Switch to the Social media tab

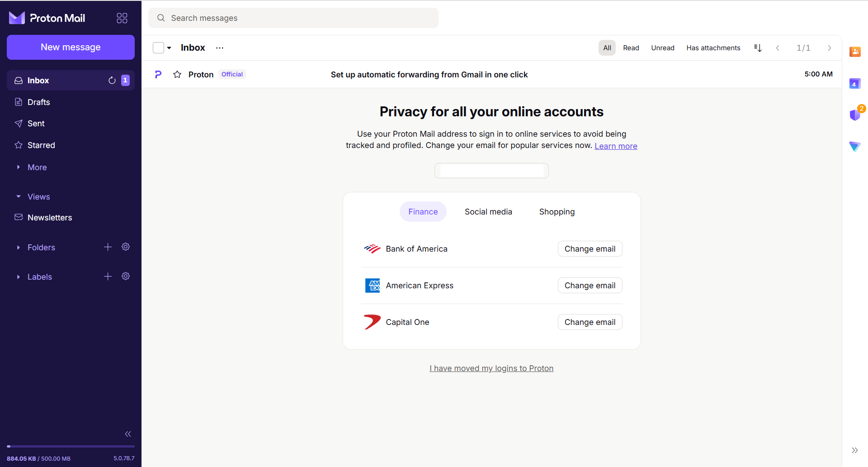tap(488, 212)
